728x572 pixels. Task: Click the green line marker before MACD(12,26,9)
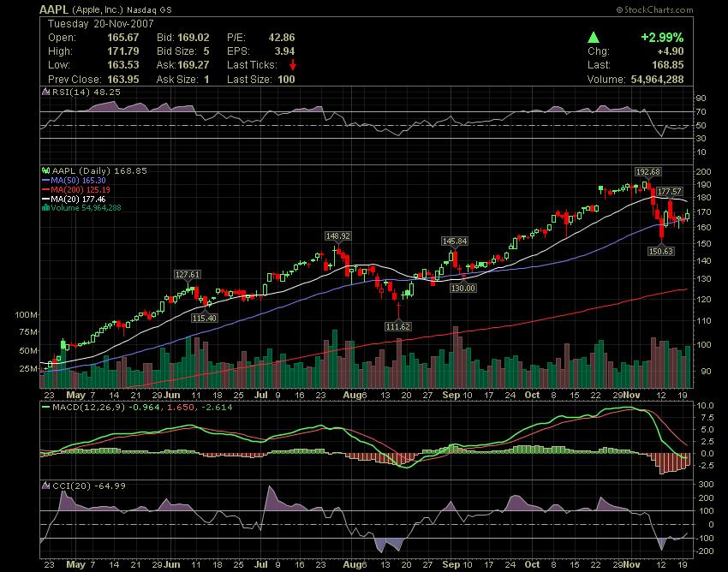46,408
